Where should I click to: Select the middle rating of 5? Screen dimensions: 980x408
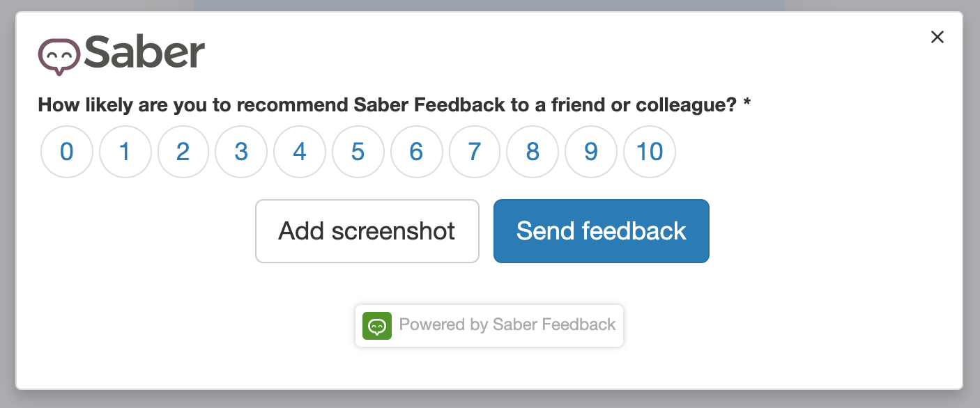pyautogui.click(x=358, y=152)
